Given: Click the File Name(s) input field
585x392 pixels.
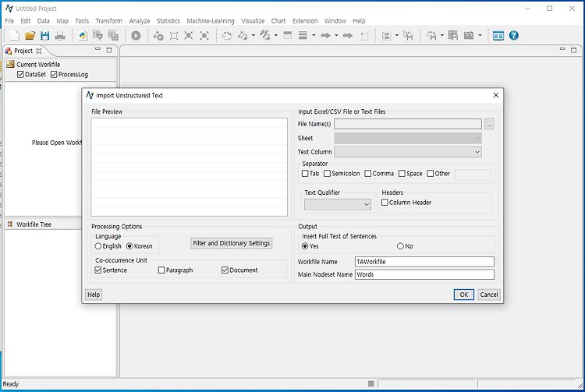Looking at the screenshot, I should point(408,124).
